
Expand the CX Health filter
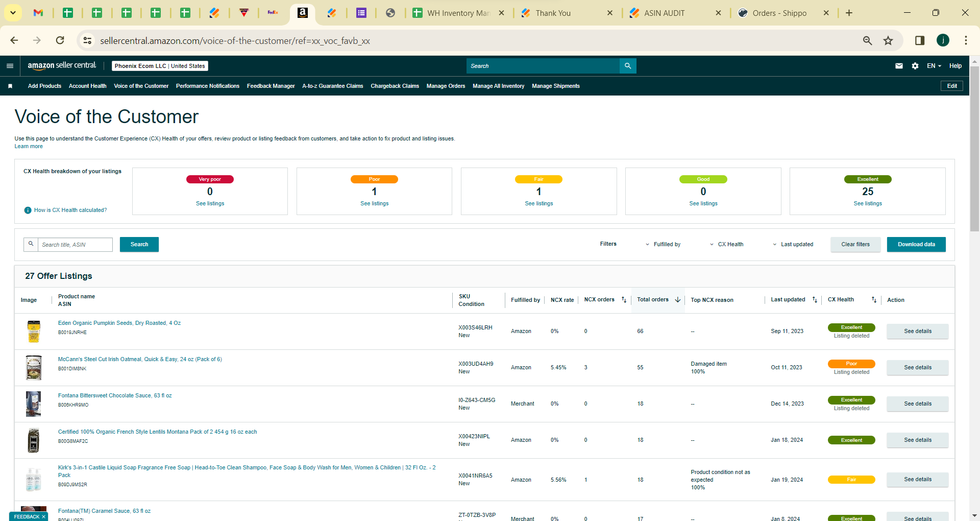point(727,244)
